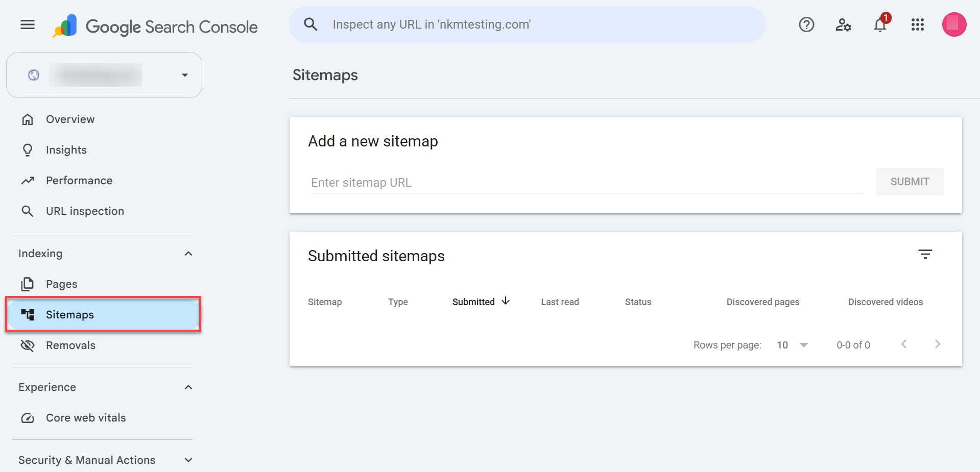Image resolution: width=980 pixels, height=472 pixels.
Task: Click the Status column header
Action: point(638,302)
